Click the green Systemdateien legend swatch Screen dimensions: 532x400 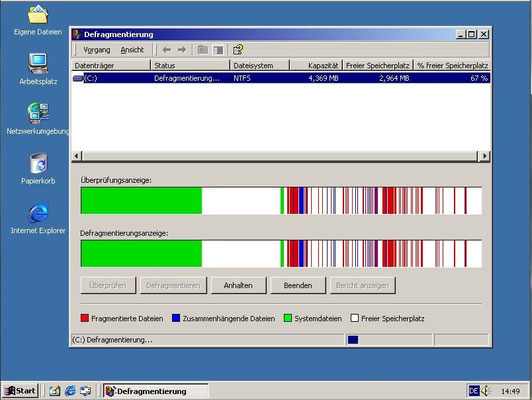(288, 318)
